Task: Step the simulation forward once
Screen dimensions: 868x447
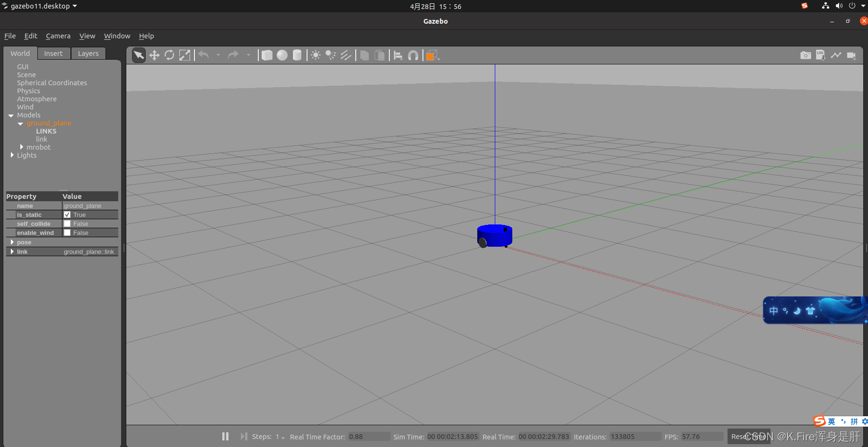Action: coord(244,436)
